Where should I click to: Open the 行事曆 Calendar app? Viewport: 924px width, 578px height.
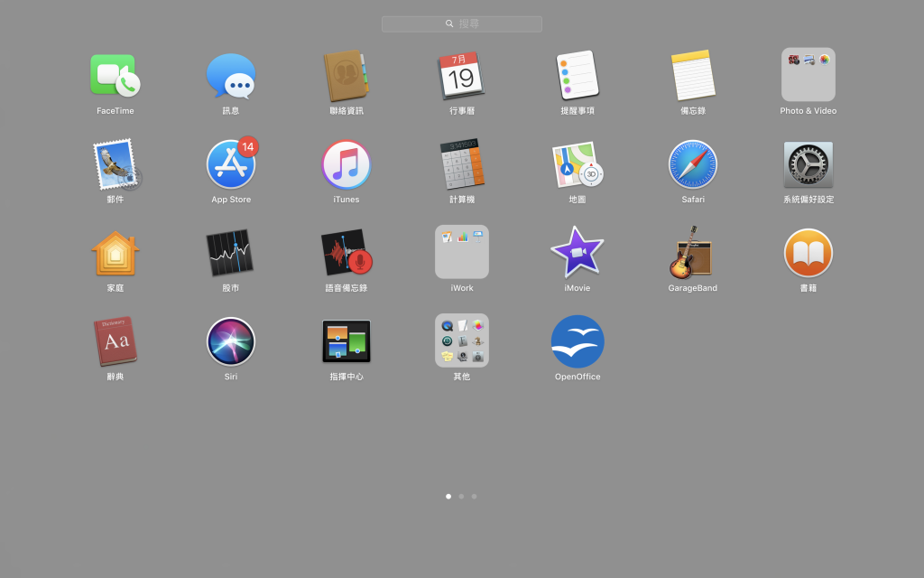coord(461,76)
